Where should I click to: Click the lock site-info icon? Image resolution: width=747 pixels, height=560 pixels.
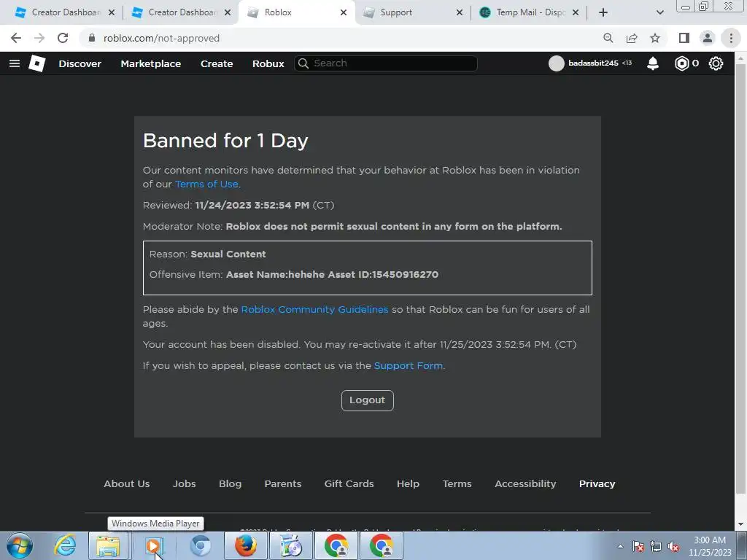[92, 38]
